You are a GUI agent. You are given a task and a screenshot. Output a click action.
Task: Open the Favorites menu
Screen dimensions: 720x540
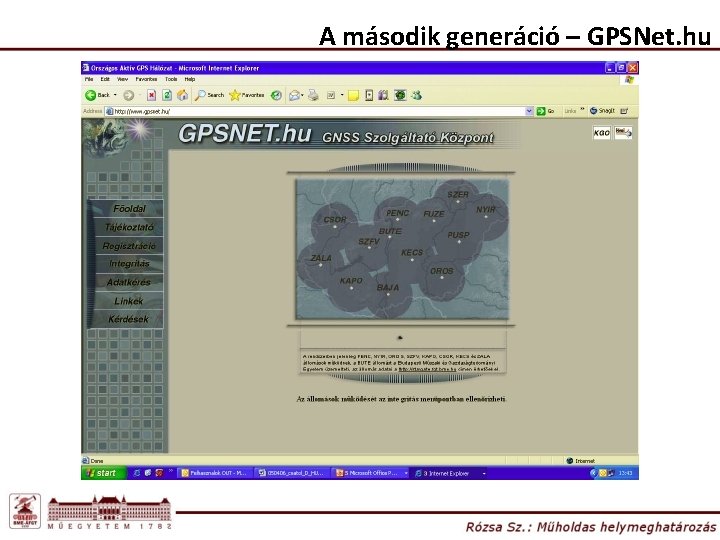[146, 79]
